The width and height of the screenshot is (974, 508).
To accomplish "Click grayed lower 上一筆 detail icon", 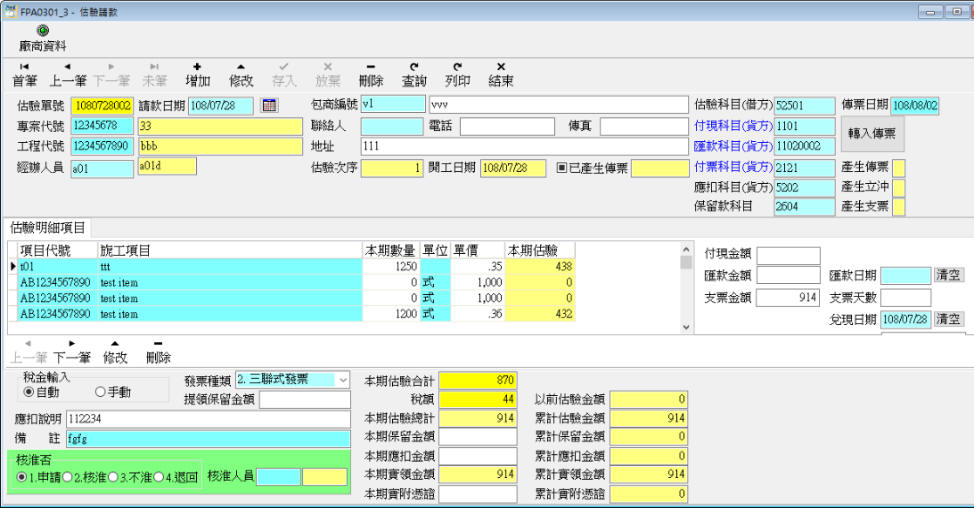I will click(x=29, y=352).
